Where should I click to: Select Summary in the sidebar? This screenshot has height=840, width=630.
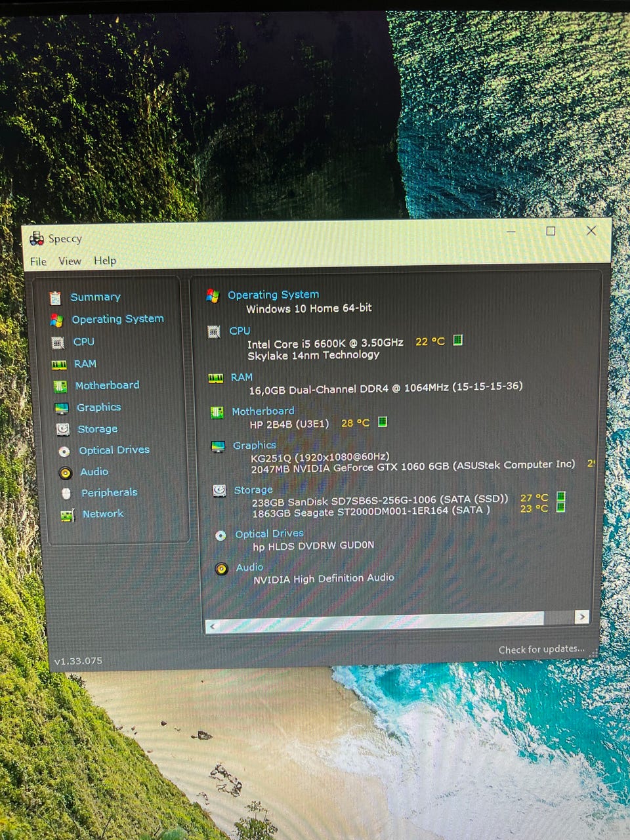pyautogui.click(x=96, y=297)
